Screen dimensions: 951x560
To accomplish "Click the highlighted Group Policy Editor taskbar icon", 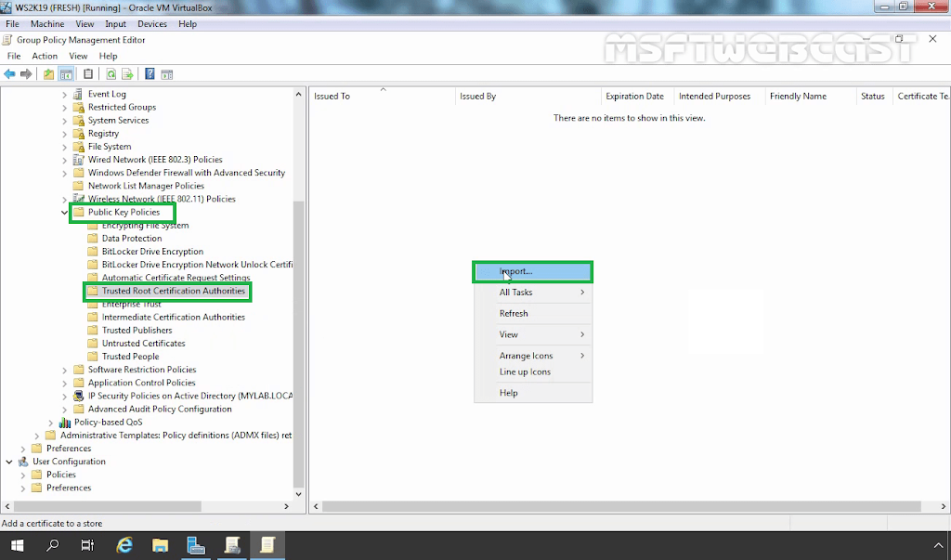I will click(267, 545).
